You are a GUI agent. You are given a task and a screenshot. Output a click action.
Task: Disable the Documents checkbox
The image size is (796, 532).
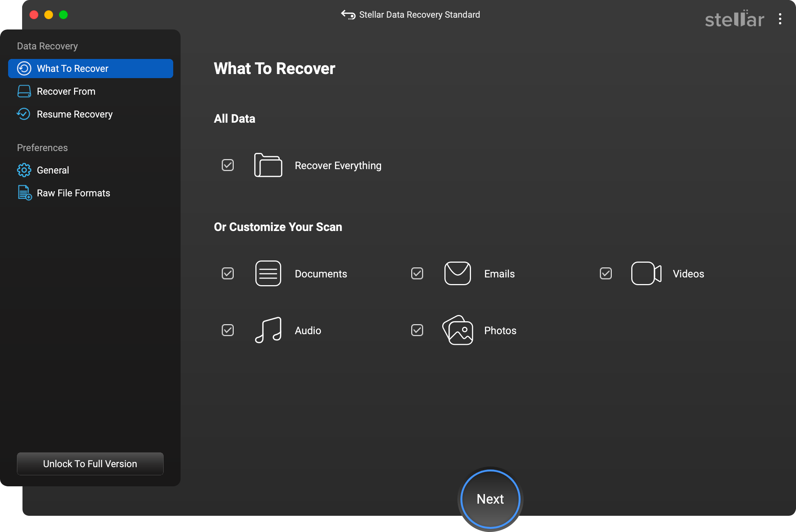[228, 273]
